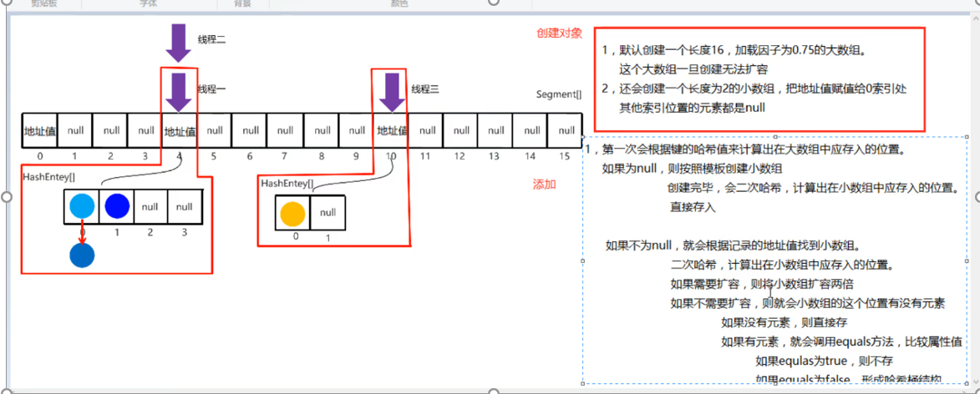The width and height of the screenshot is (980, 394).
Task: Click the 地址值 cell at Segment index 0
Action: [39, 131]
